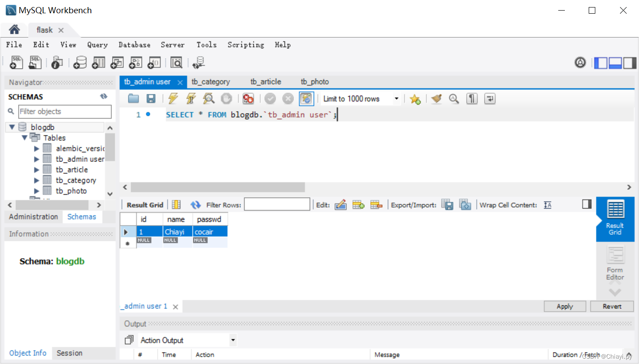Select Form Editor view
The width and height of the screenshot is (639, 364).
(615, 264)
